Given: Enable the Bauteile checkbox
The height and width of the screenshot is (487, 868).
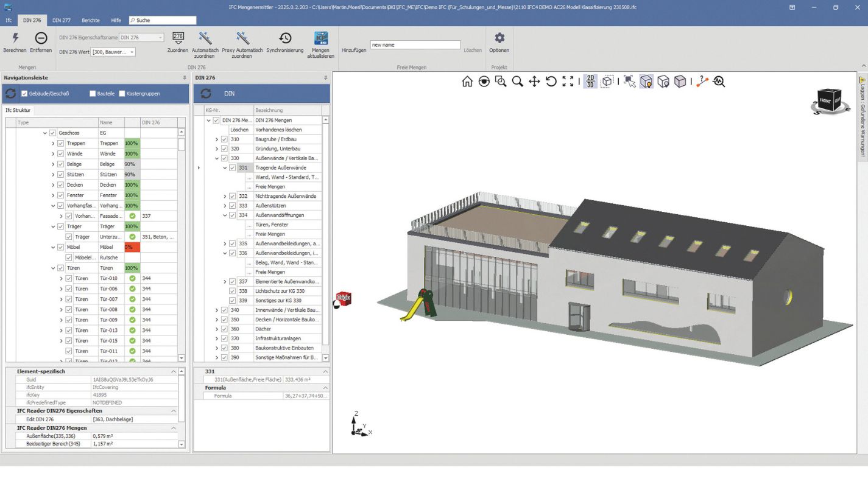Looking at the screenshot, I should 93,94.
